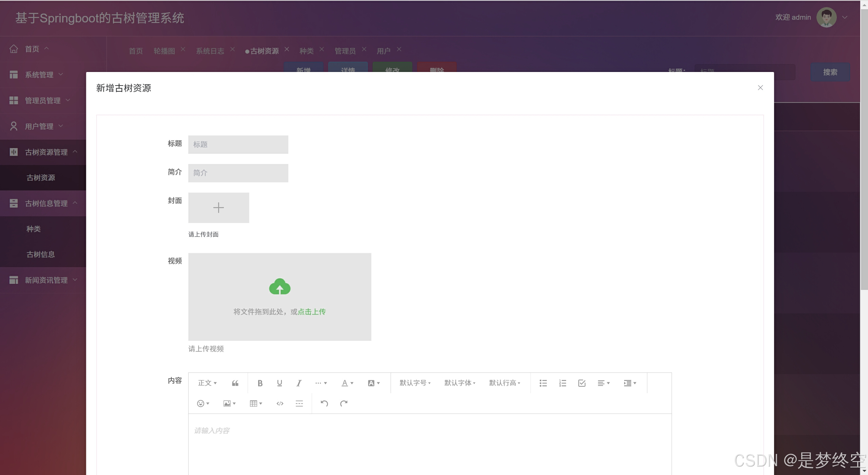Click the blockquote icon in editor toolbar
Viewport: 868px width, 475px height.
click(x=235, y=383)
